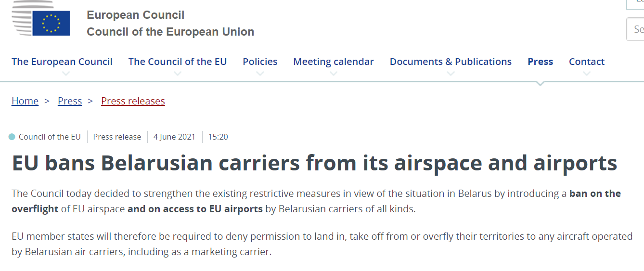This screenshot has width=644, height=271.
Task: Click the Press breadcrumb link
Action: pyautogui.click(x=70, y=101)
